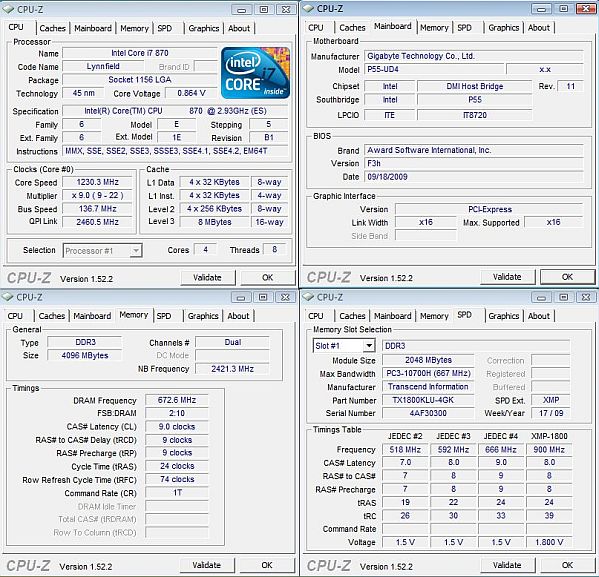The image size is (599, 577).
Task: Click manufacturer Gigabyte Technology Co., Ltd. field
Action: coord(473,56)
